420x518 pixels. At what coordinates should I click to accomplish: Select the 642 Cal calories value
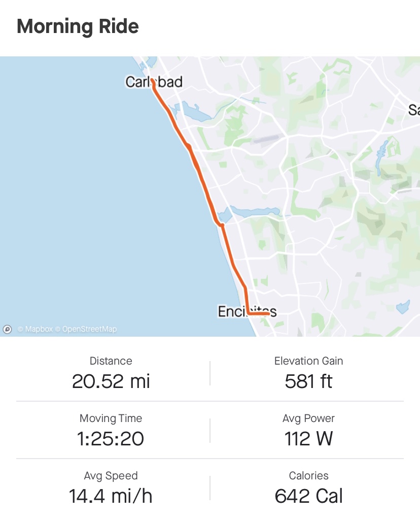(308, 496)
